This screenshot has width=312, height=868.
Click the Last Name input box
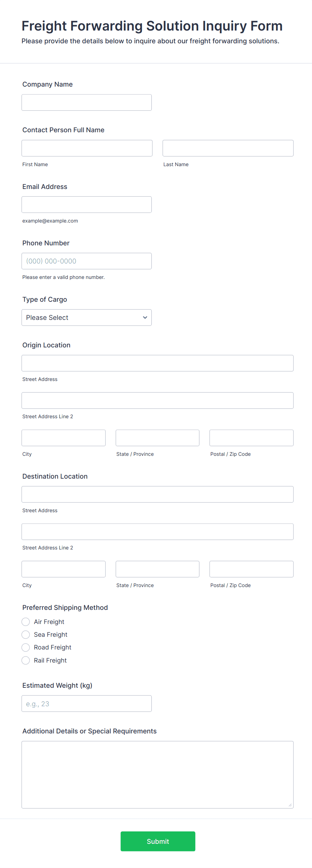pos(228,148)
